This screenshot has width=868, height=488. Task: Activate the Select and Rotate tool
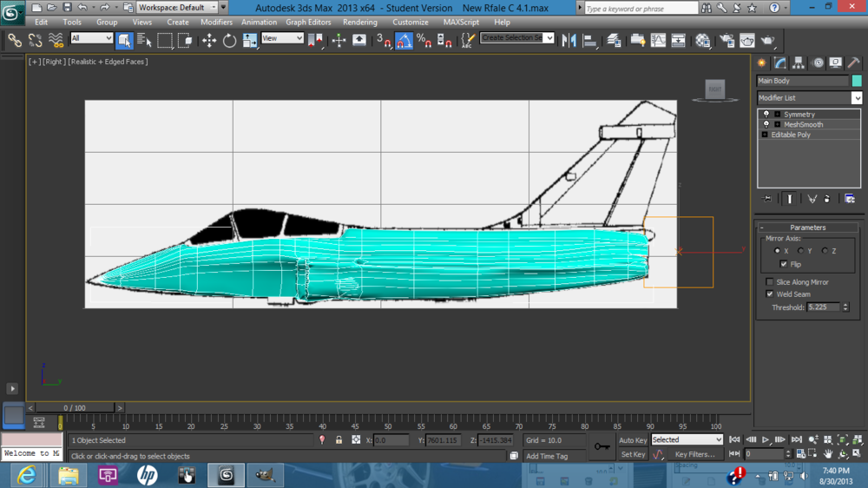click(x=229, y=40)
